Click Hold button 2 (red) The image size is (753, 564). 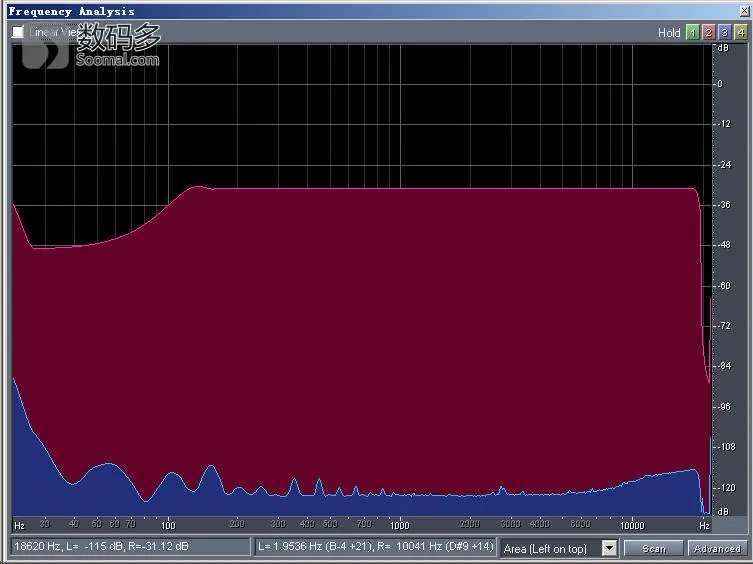708,32
